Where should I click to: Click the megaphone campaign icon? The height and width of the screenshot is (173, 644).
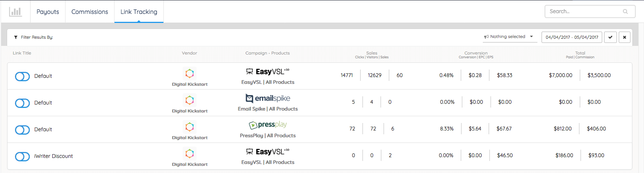tap(486, 36)
